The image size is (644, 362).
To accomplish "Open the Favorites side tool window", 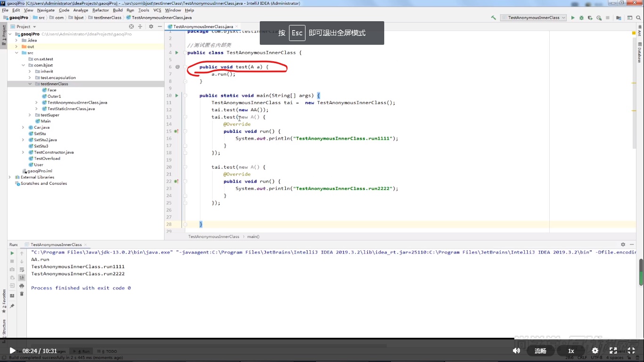I will tap(4, 302).
